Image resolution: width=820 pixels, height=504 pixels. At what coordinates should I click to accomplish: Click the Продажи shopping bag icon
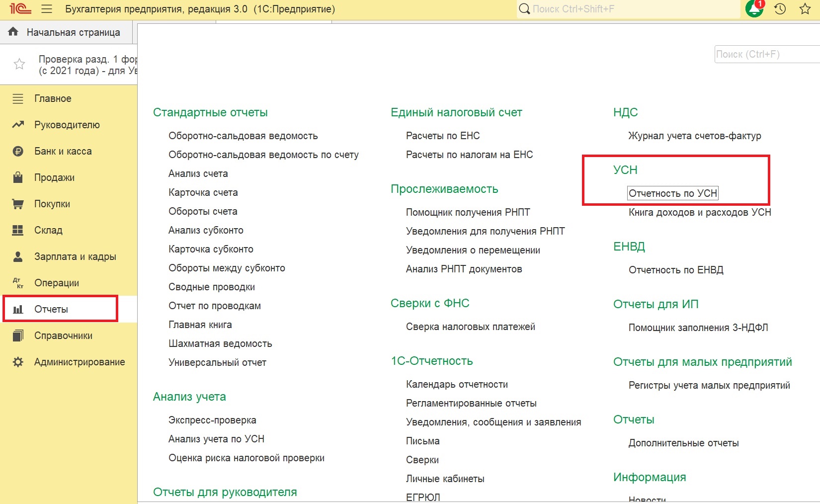[18, 177]
